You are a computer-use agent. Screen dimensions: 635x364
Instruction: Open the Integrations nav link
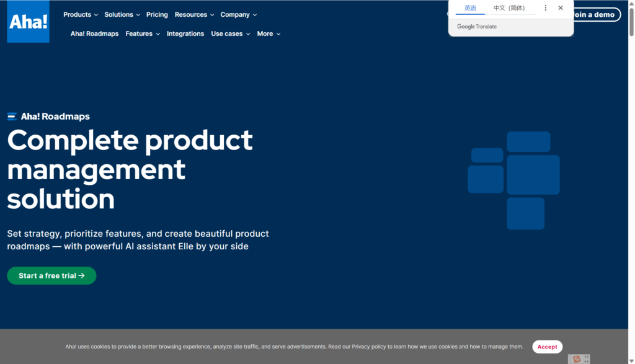coord(185,33)
